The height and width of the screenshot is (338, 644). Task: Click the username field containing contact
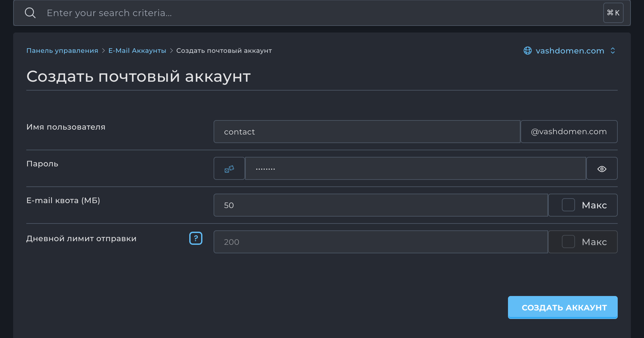[367, 132]
